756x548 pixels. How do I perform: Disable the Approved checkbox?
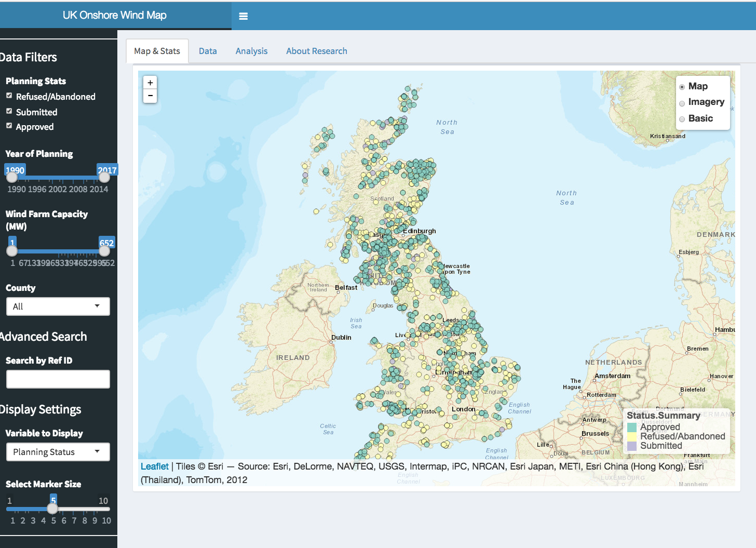9,126
